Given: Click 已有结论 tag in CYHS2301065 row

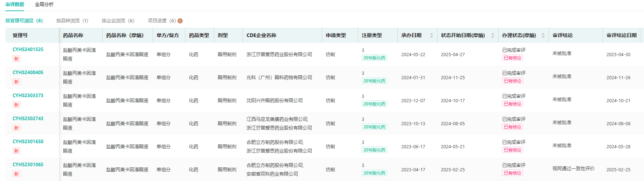Looking at the screenshot, I should click(x=513, y=173).
